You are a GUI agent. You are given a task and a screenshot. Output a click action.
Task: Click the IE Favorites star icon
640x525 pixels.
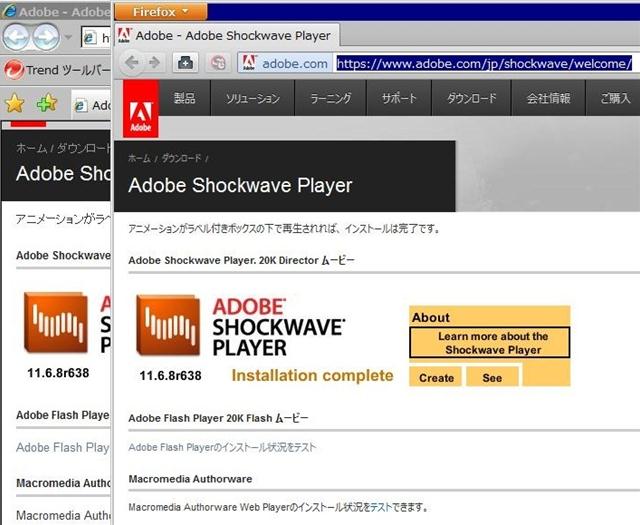coord(15,103)
